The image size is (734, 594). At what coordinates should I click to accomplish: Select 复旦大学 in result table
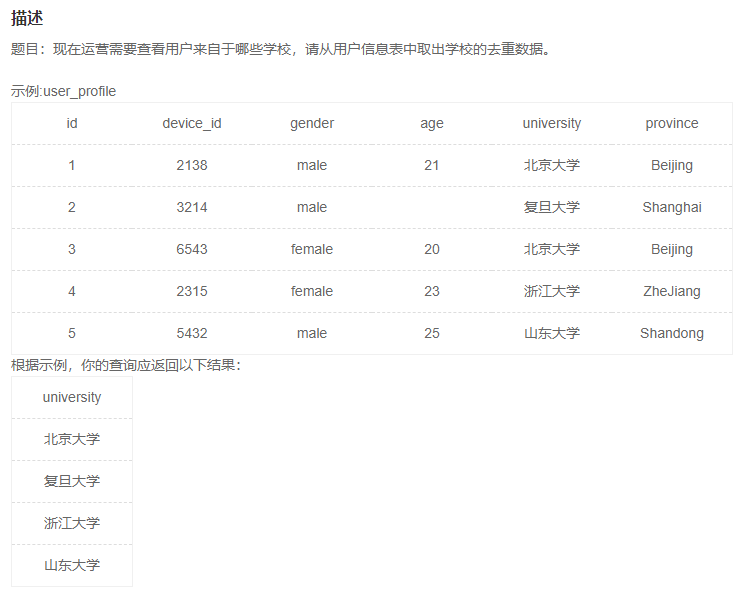72,481
